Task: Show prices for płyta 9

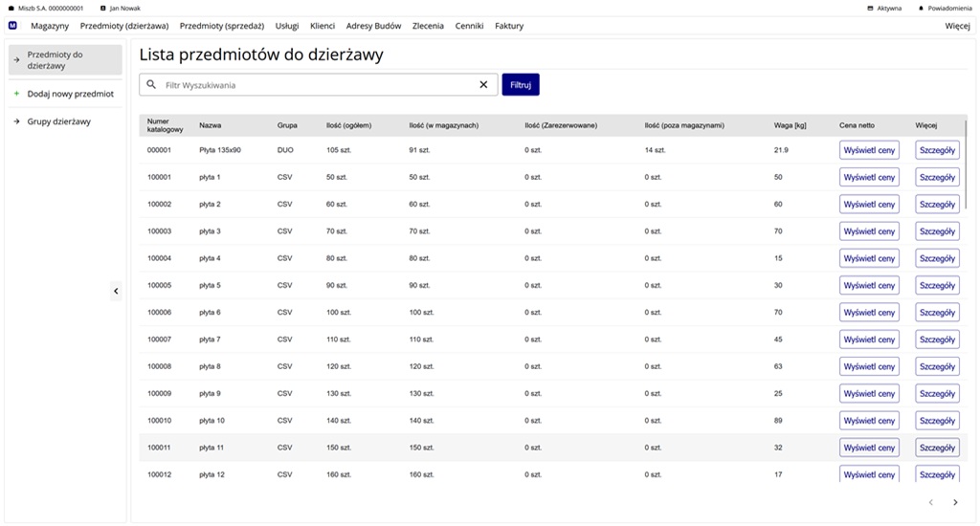Action: [x=869, y=394]
